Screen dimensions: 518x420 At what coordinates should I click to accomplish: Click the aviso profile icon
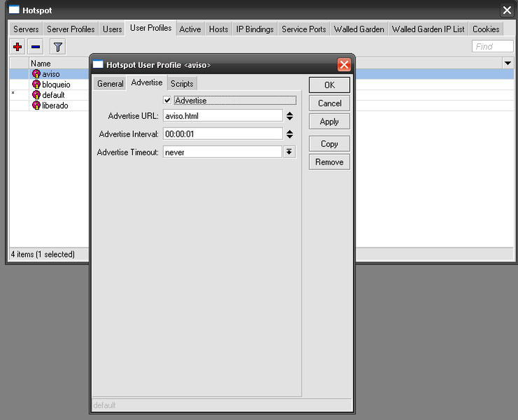pos(36,73)
